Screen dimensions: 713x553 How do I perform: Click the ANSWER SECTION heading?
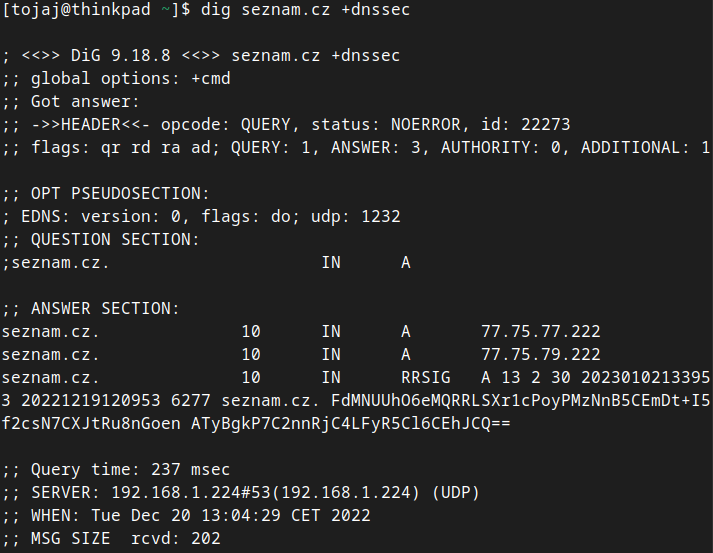tap(105, 309)
